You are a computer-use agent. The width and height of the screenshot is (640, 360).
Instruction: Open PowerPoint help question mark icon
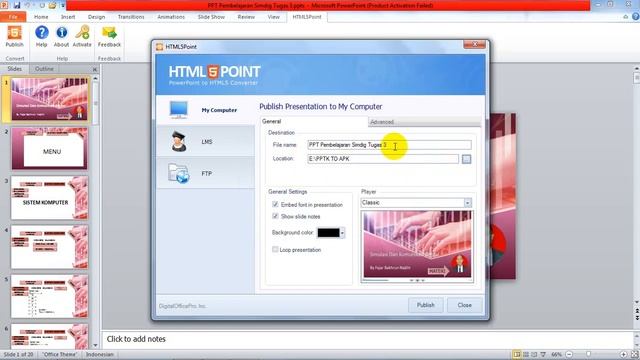(x=636, y=17)
